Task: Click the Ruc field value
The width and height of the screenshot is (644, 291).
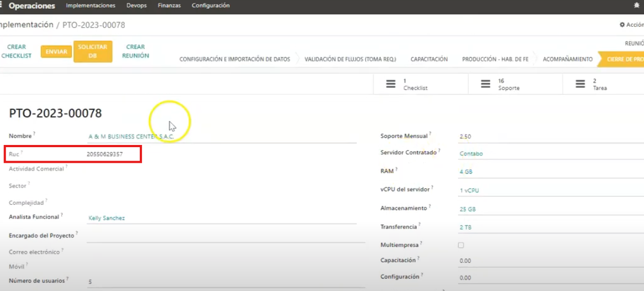Action: coord(104,154)
